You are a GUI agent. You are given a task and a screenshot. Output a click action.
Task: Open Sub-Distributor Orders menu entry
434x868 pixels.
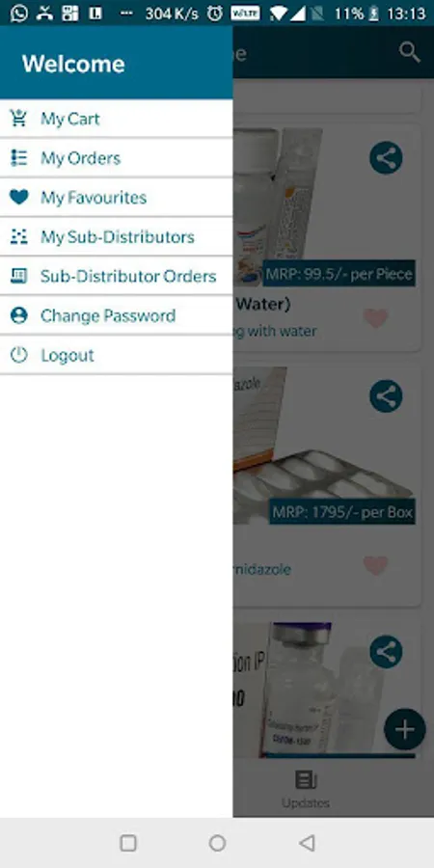click(117, 276)
